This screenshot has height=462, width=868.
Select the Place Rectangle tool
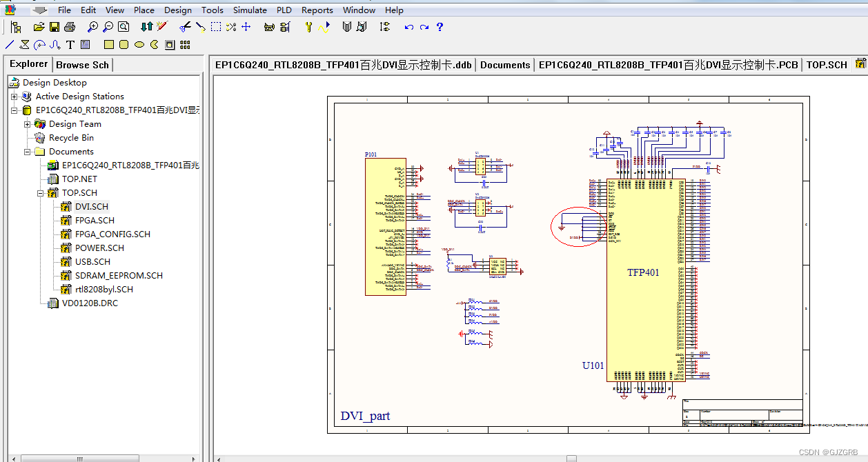click(108, 44)
